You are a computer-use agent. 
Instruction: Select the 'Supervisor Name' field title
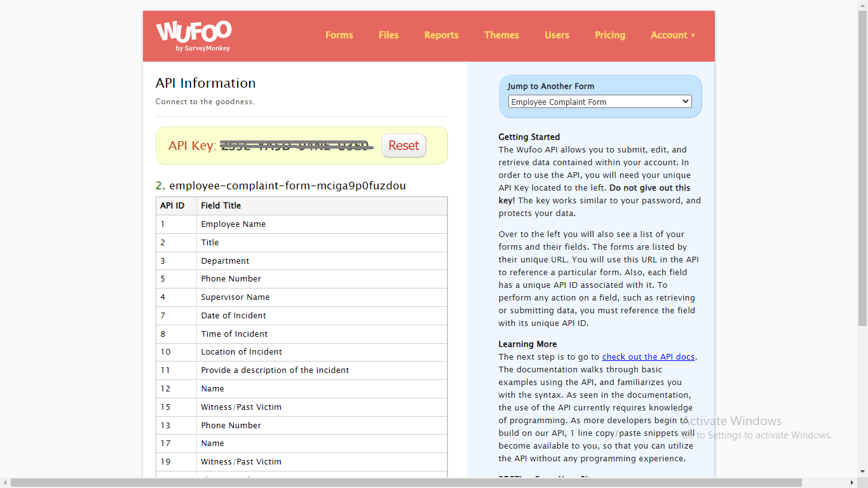pos(236,297)
